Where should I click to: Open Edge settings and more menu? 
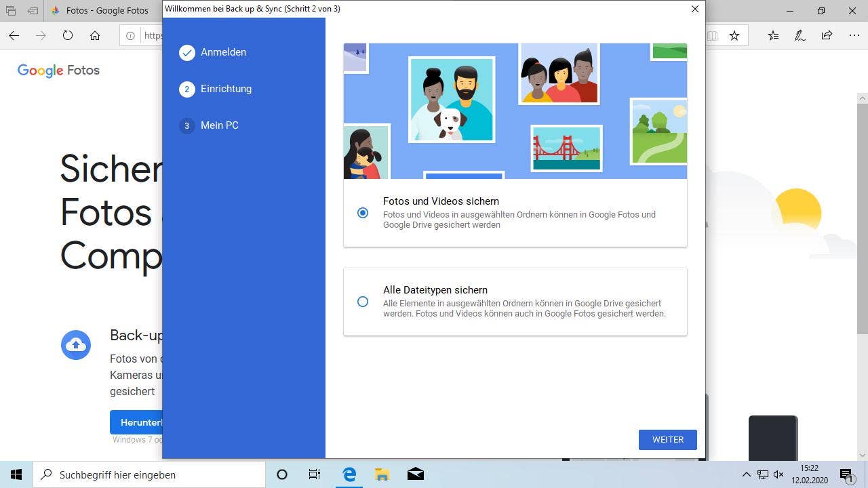[854, 36]
